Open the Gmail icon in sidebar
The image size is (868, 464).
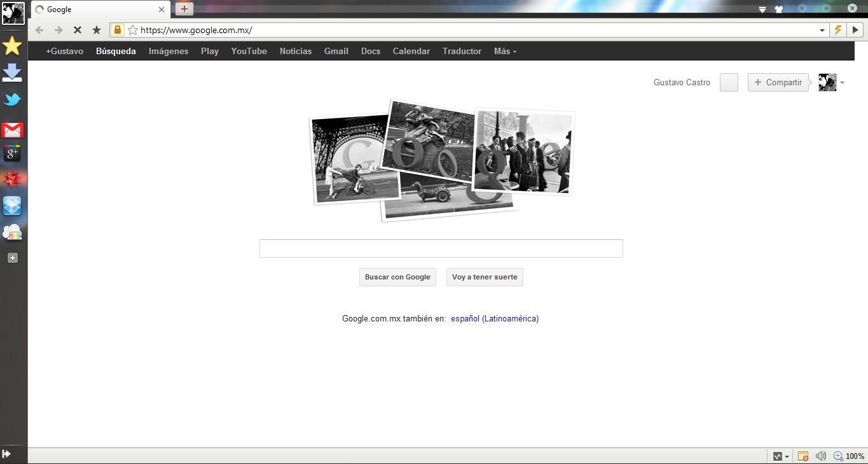[x=12, y=130]
